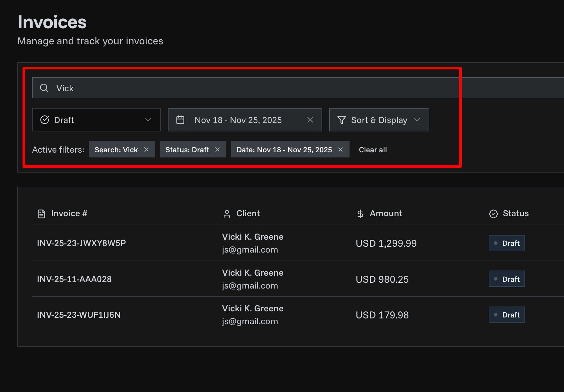The width and height of the screenshot is (564, 392).
Task: Open the Nov 18 - Nov 25 date picker
Action: (238, 120)
